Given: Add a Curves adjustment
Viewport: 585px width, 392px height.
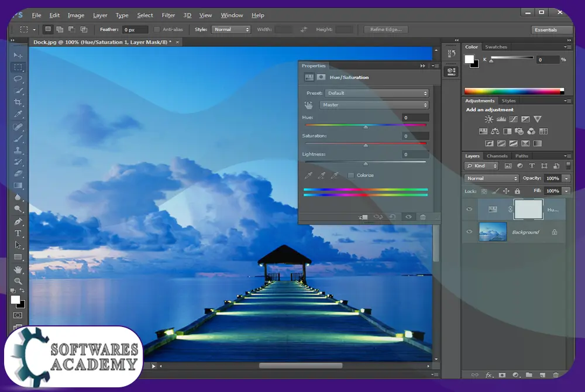Looking at the screenshot, I should pos(514,119).
